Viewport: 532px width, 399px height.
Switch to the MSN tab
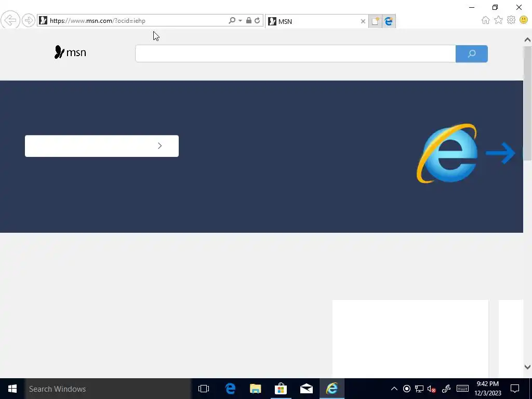coord(313,21)
